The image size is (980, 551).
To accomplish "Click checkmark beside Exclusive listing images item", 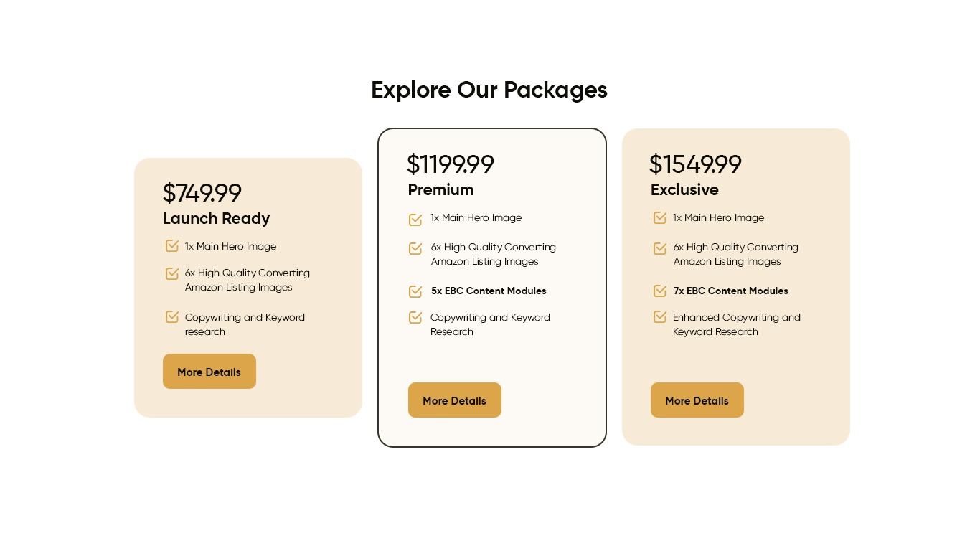I will coord(660,249).
